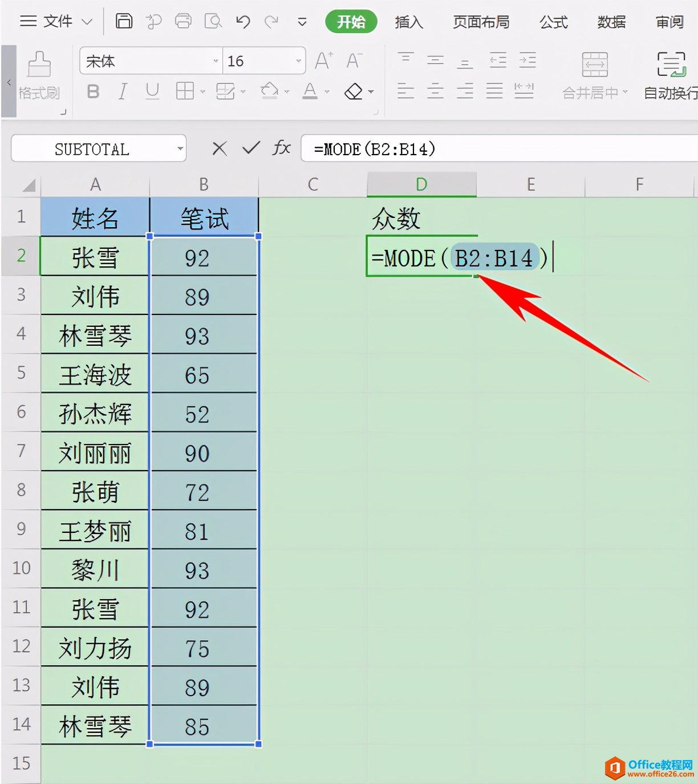Click cell B14 containing 85
Viewport: 698px width, 784px height.
(204, 726)
